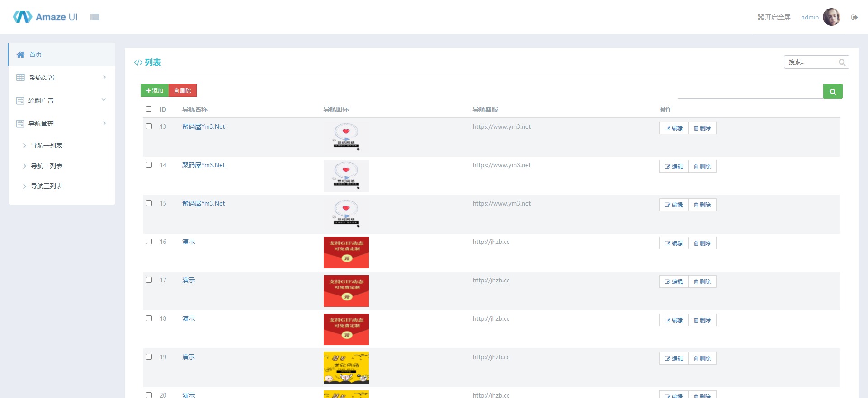The width and height of the screenshot is (868, 398).
Task: Check the checkbox for row ID 17
Action: [149, 280]
